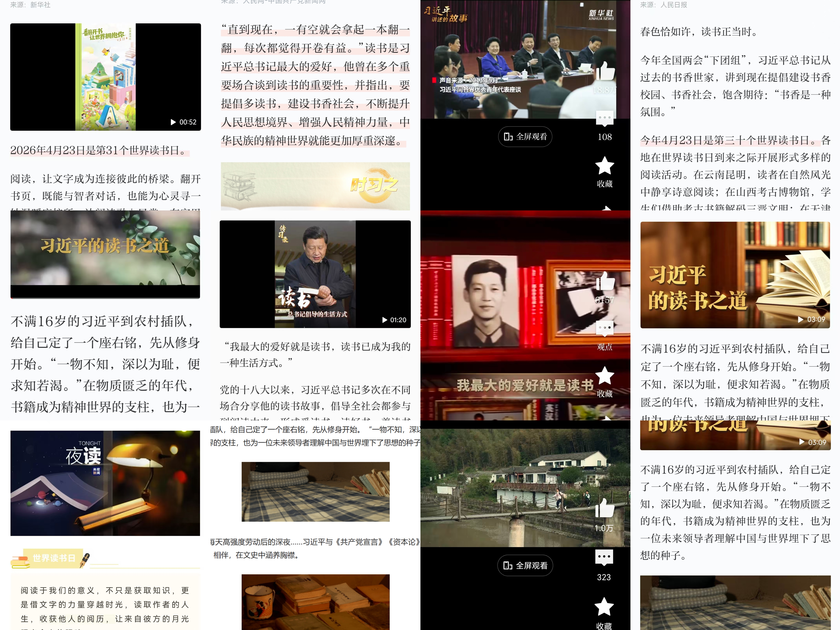Open comments icon with count 323
Image resolution: width=840 pixels, height=630 pixels.
pyautogui.click(x=604, y=557)
